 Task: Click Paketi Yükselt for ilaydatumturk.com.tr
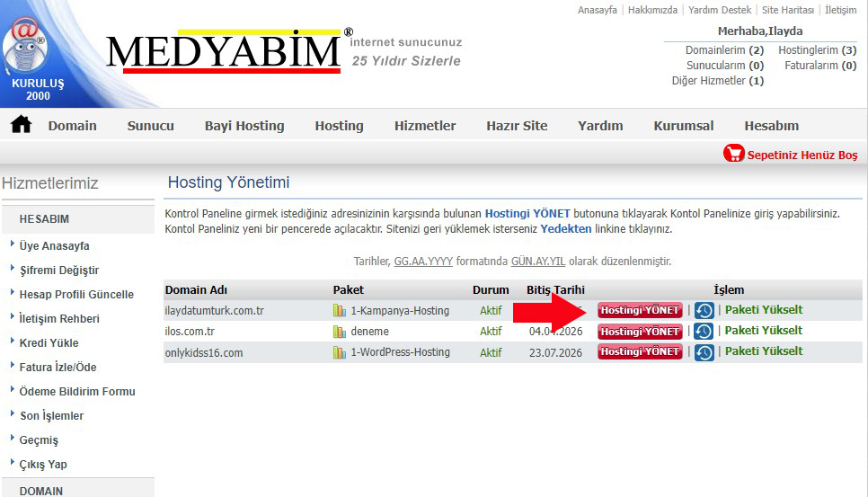[764, 310]
